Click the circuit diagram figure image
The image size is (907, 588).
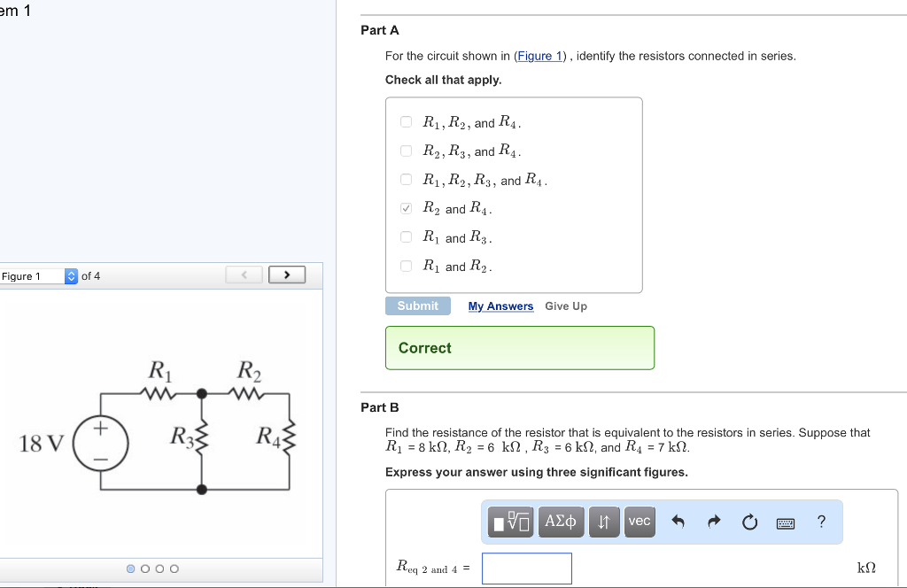[159, 428]
